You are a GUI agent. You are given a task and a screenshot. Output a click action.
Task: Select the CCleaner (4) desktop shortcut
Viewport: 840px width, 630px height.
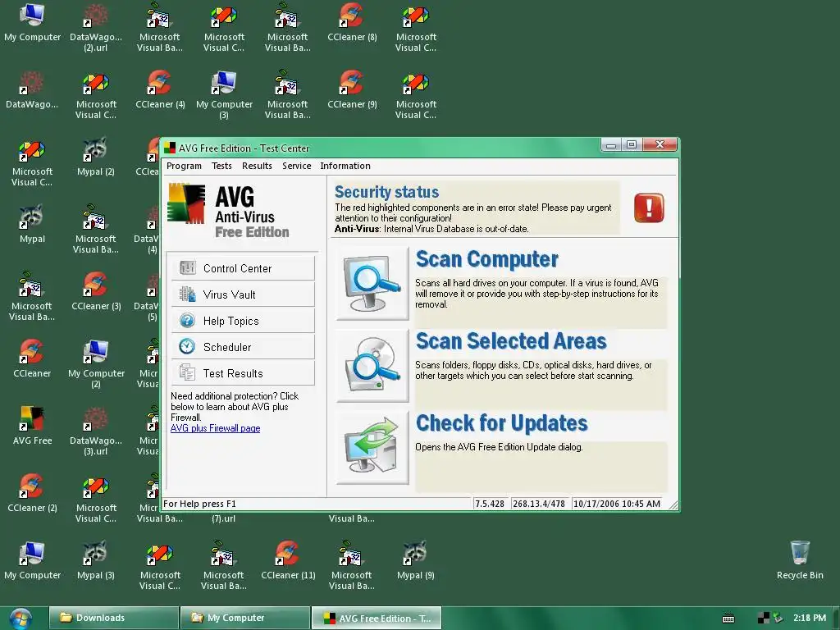click(x=160, y=91)
